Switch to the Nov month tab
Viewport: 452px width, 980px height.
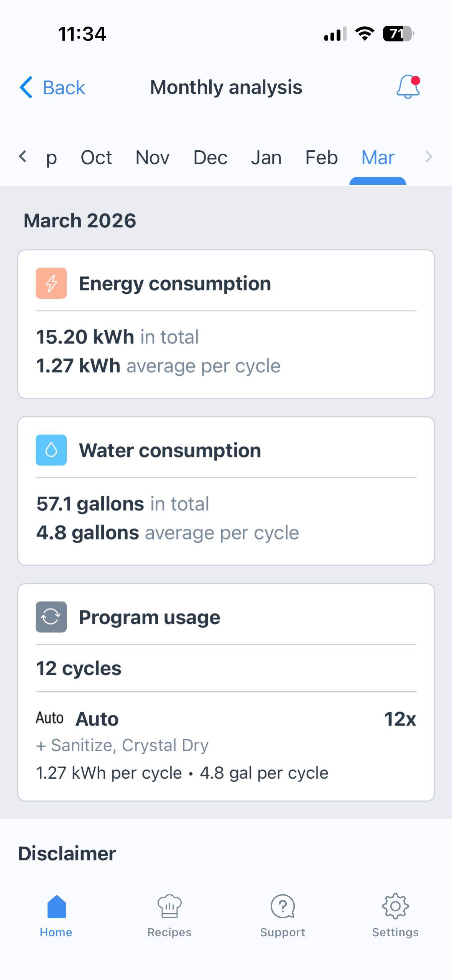coord(153,158)
